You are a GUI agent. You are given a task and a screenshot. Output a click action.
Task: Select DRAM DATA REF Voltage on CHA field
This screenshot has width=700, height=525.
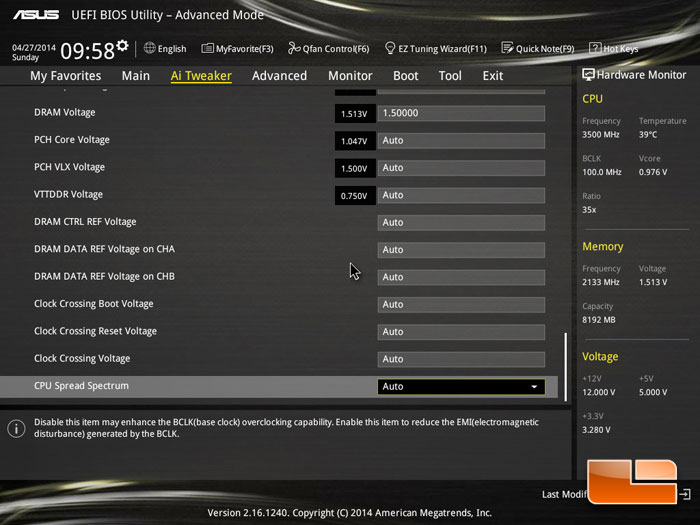tap(461, 250)
